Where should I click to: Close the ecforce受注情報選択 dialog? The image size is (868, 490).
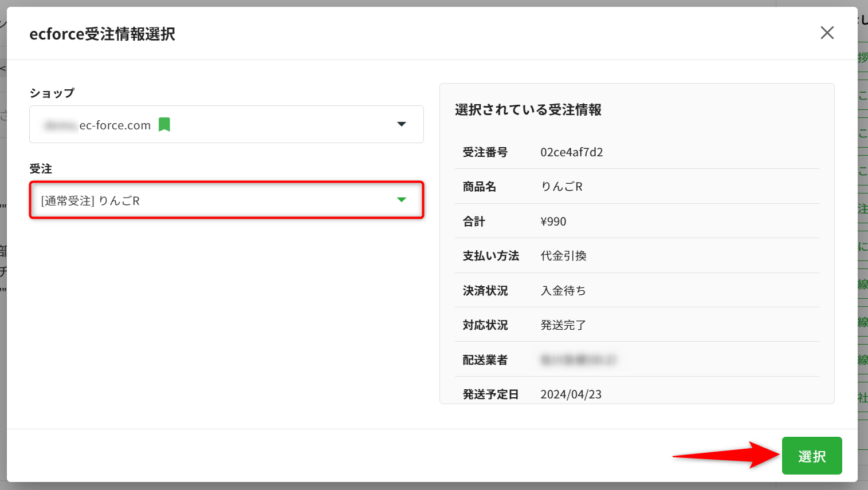coord(827,33)
